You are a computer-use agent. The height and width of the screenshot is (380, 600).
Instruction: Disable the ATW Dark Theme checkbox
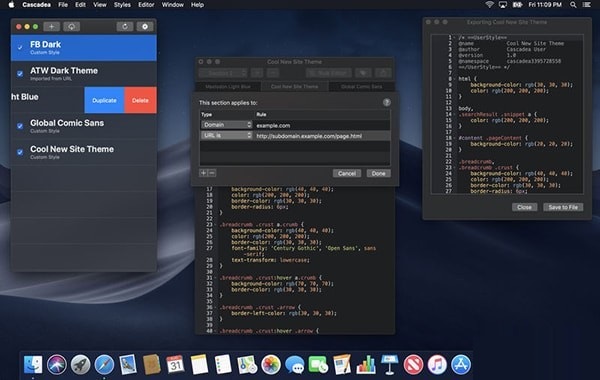tap(20, 73)
